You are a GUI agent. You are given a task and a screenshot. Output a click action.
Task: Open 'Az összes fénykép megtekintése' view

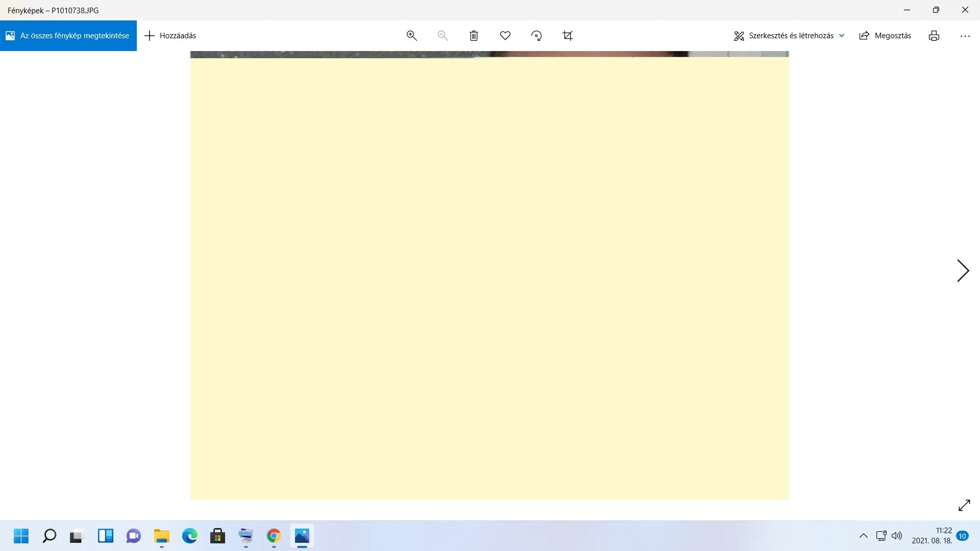point(68,36)
